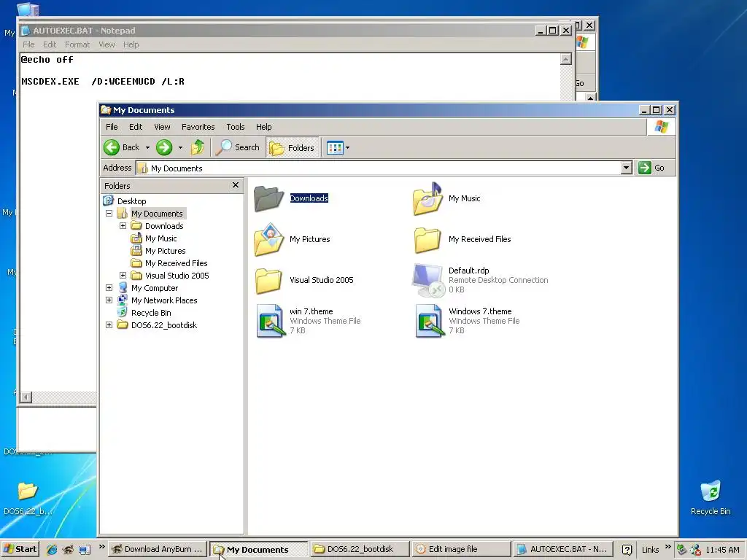Open the Favorites menu
The image size is (747, 560).
[x=198, y=127]
